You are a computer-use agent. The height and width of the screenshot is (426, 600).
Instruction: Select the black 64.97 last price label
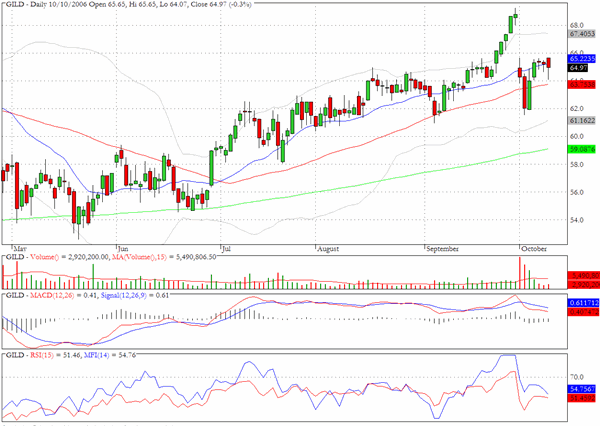click(578, 68)
